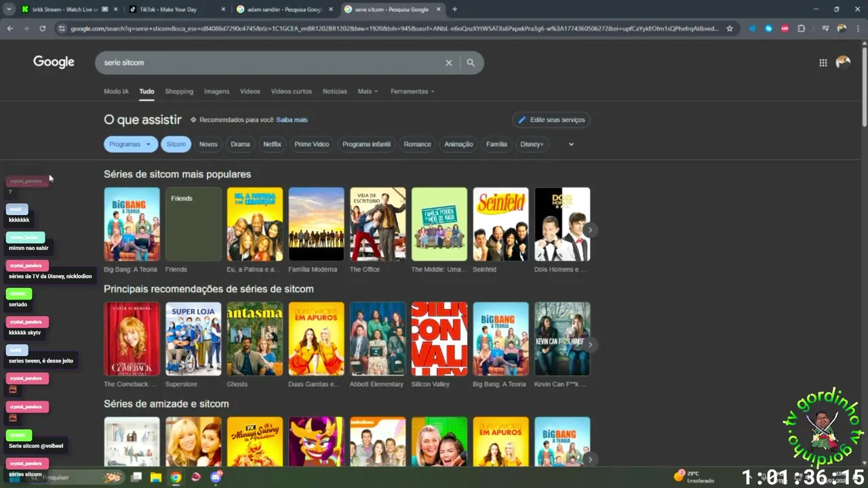
Task: Open Chrome from the Windows taskbar
Action: [x=176, y=477]
